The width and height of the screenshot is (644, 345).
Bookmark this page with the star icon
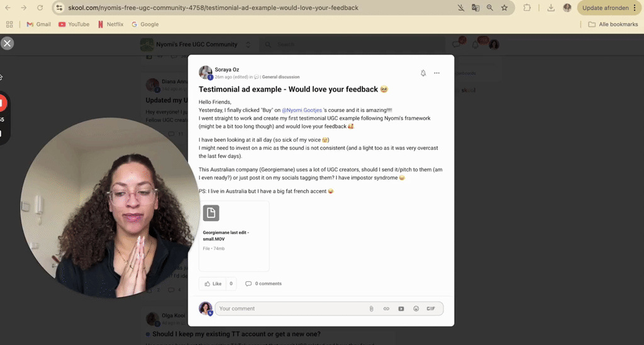pyautogui.click(x=504, y=8)
